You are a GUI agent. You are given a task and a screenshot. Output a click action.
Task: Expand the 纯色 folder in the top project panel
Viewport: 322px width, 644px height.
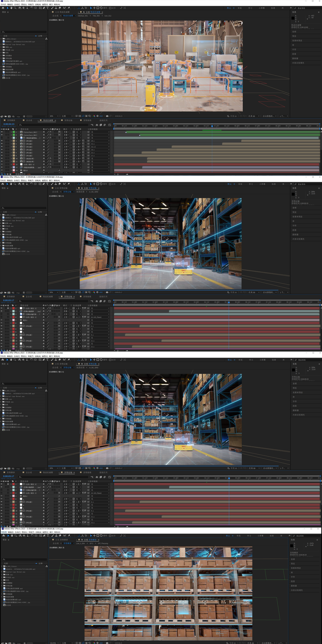1,53
